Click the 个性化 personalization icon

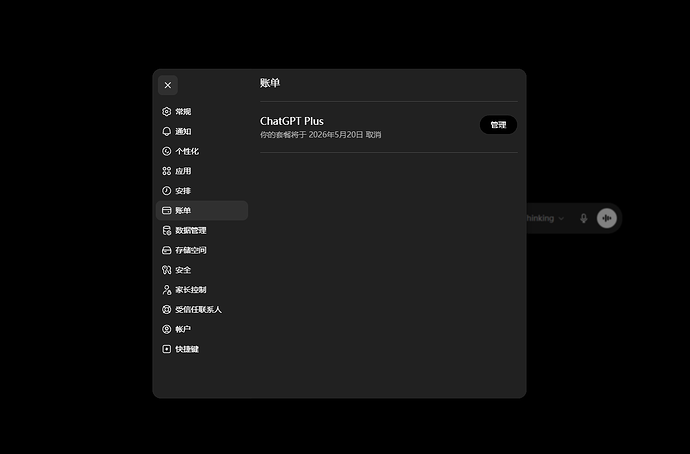click(166, 151)
